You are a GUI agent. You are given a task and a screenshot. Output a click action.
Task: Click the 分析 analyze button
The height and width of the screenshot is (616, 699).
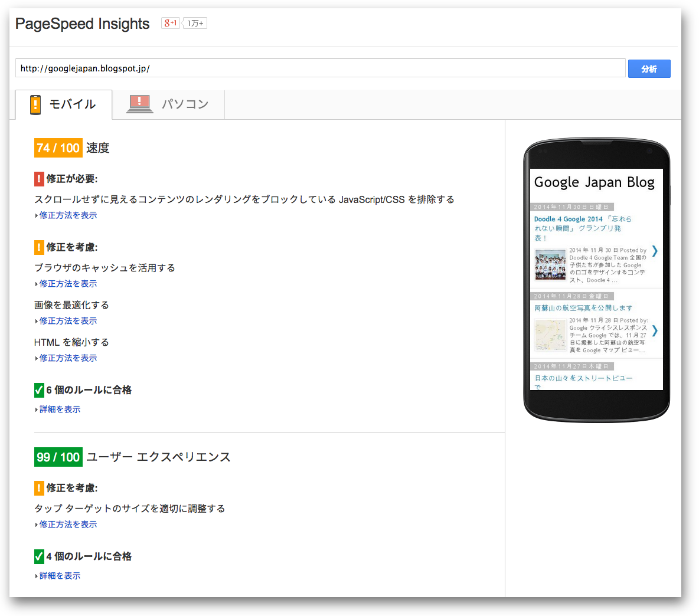click(x=649, y=68)
